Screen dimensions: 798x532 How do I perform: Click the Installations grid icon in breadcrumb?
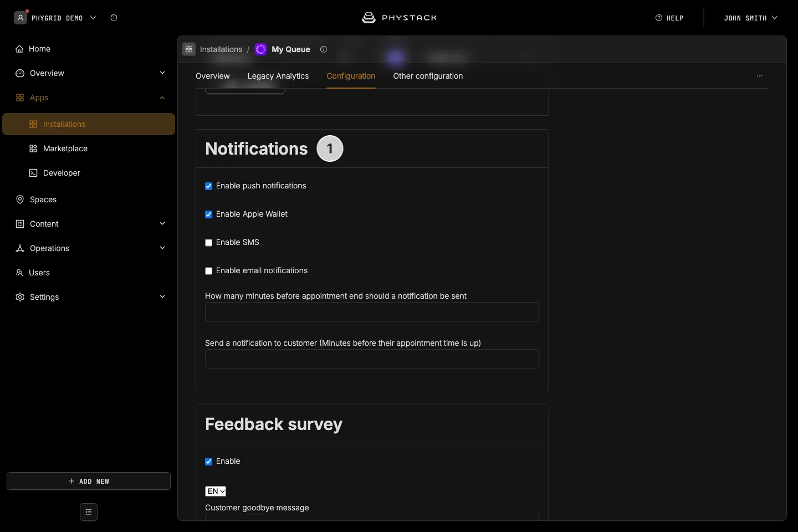point(189,49)
